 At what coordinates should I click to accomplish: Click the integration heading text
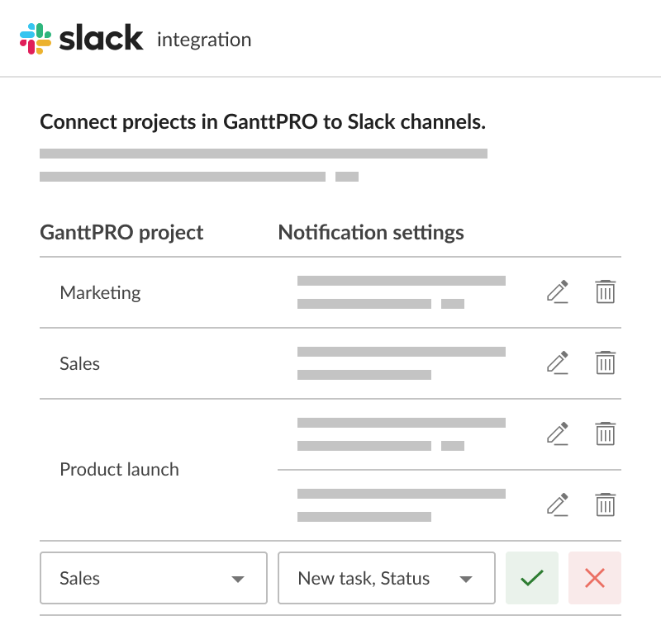(203, 39)
